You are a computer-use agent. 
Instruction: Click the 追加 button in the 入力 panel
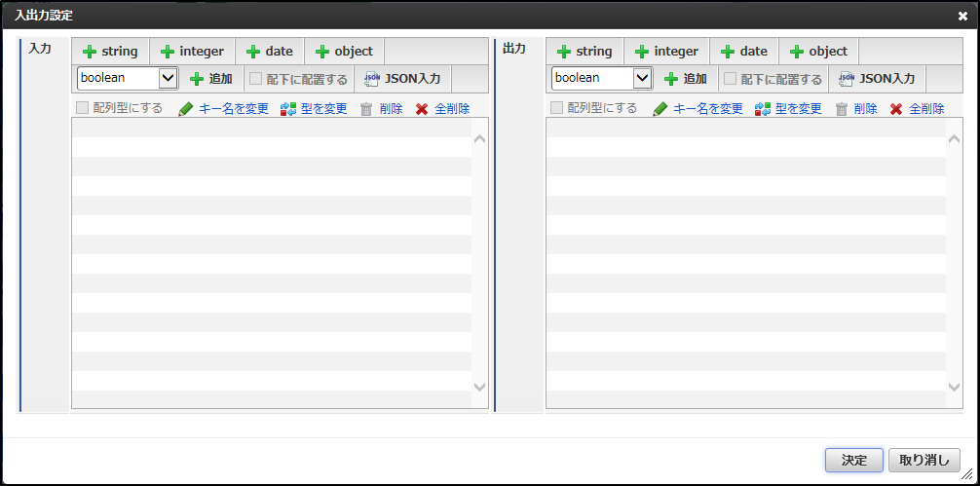(211, 79)
